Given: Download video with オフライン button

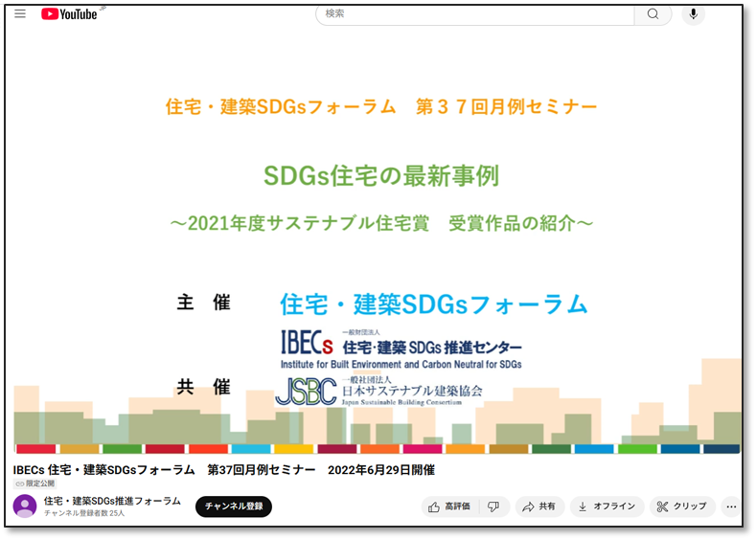Looking at the screenshot, I should click(x=607, y=506).
